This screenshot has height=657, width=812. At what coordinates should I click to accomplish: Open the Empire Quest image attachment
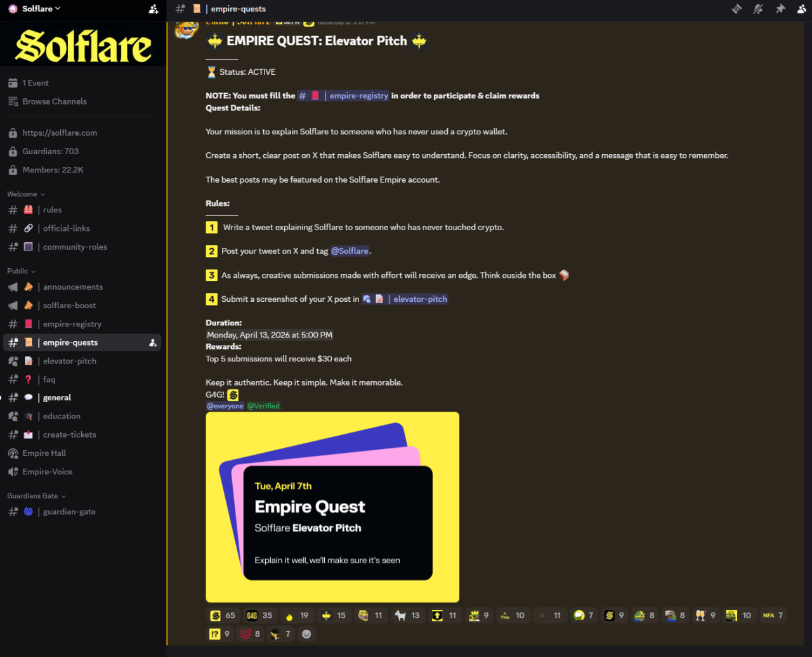[332, 507]
